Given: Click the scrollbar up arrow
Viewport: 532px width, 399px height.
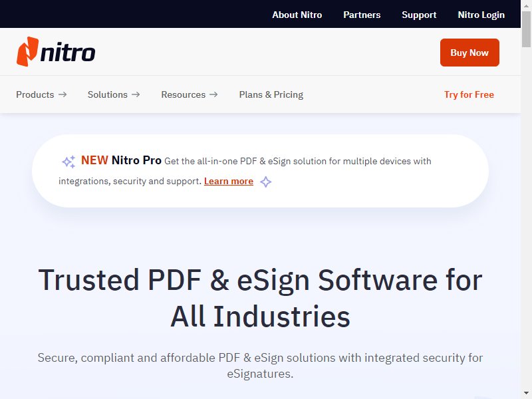Looking at the screenshot, I should [526, 5].
